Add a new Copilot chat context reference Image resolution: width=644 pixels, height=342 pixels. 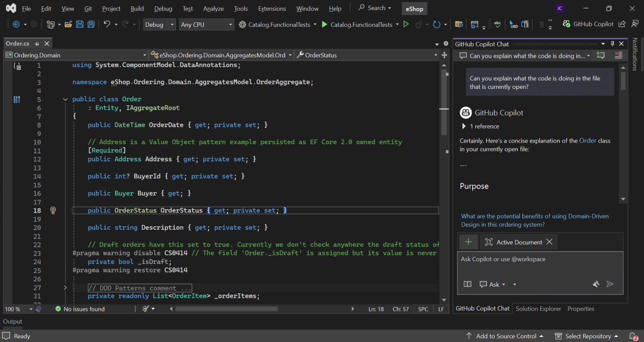pyautogui.click(x=468, y=242)
